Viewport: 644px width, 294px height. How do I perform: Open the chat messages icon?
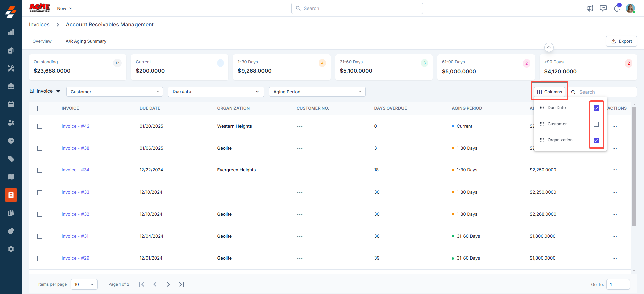[603, 8]
